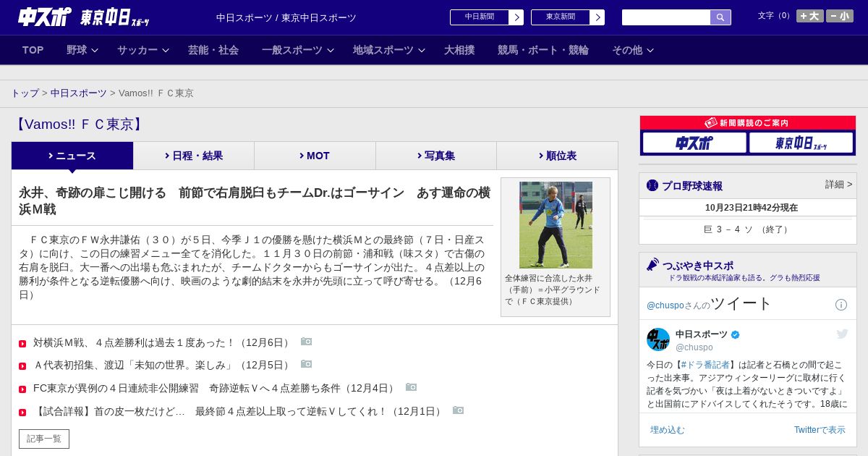Open the プロ野球速報 heading link
The image size is (868, 456).
tap(692, 186)
